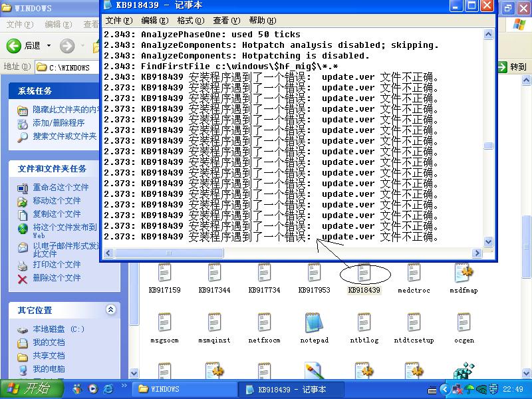This screenshot has height=399, width=532.
Task: Click the Back arrow icon in Explorer
Action: pos(13,45)
